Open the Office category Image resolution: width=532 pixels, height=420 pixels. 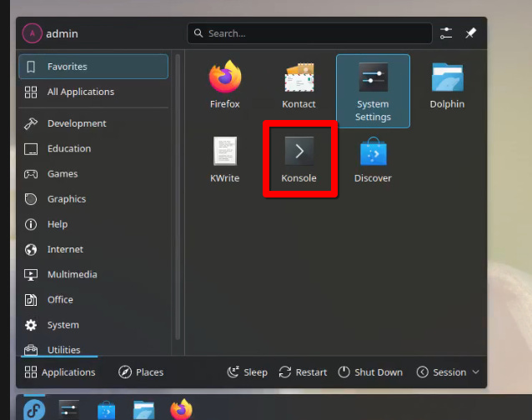(x=93, y=300)
